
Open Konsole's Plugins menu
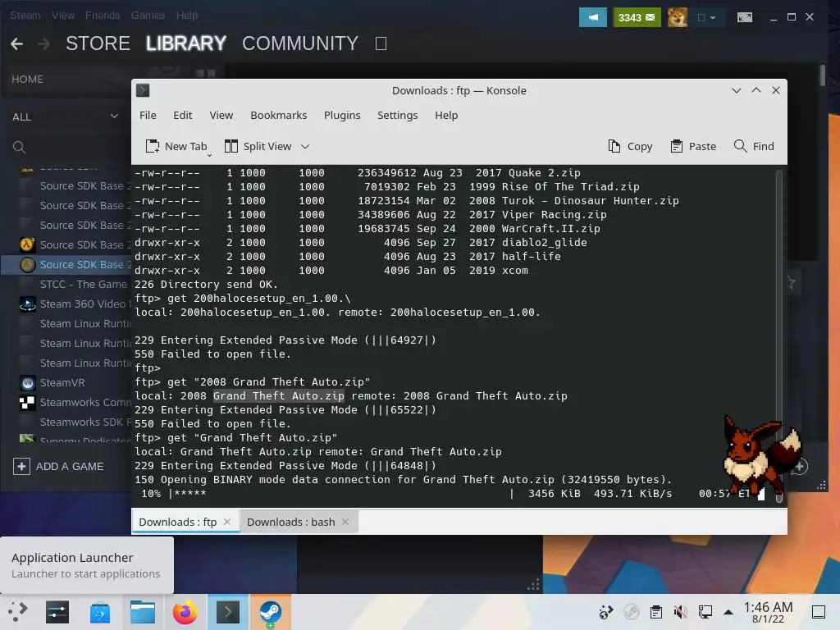[342, 115]
